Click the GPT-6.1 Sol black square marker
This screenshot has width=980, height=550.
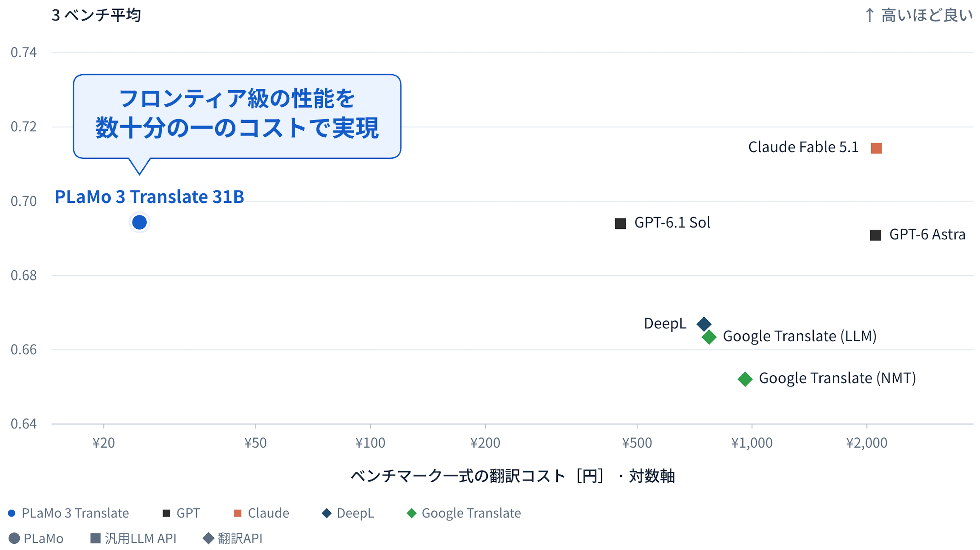pyautogui.click(x=620, y=223)
